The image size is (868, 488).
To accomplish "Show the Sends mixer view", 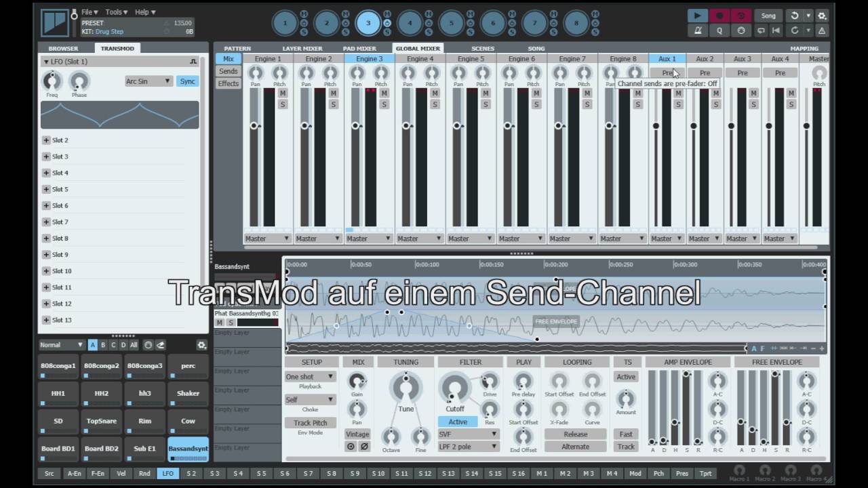I will coord(228,71).
